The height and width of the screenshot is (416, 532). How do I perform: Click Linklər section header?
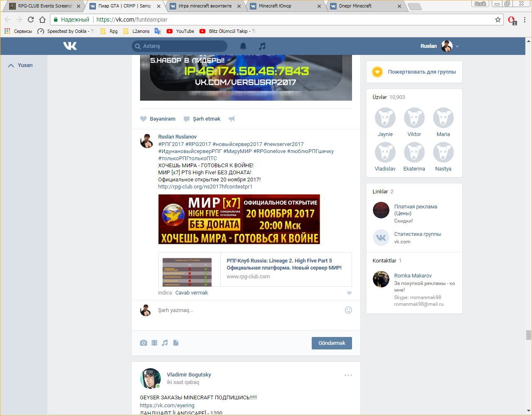[x=383, y=191]
